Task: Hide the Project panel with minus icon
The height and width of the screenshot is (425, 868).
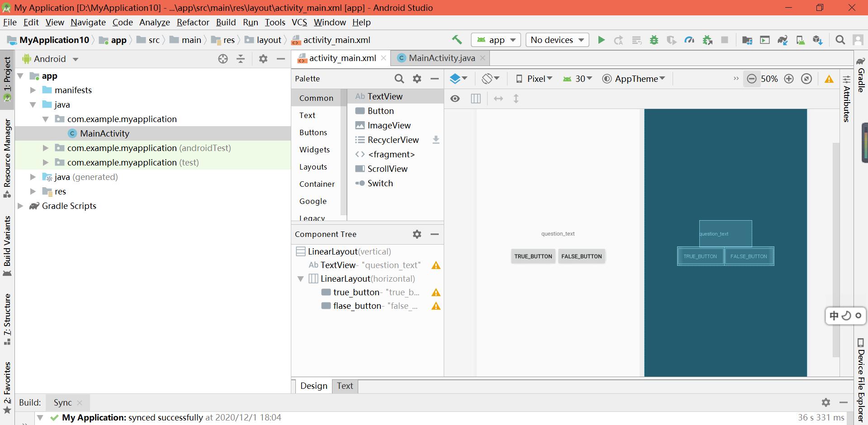Action: pos(280,59)
